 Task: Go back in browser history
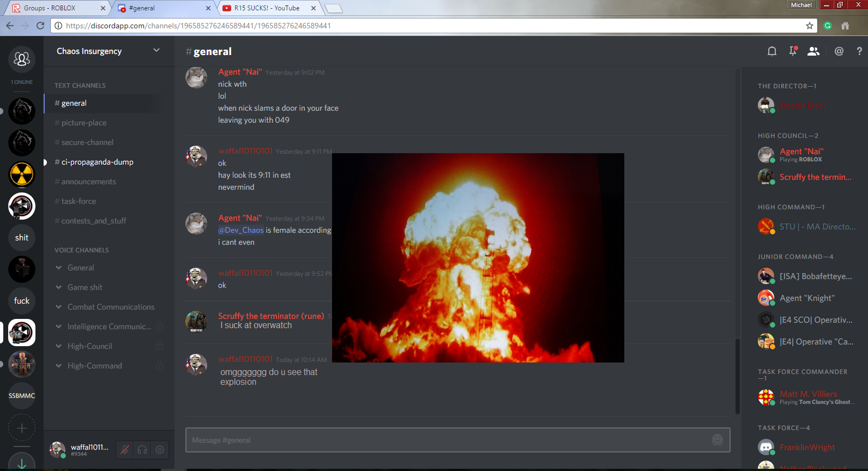[x=10, y=26]
